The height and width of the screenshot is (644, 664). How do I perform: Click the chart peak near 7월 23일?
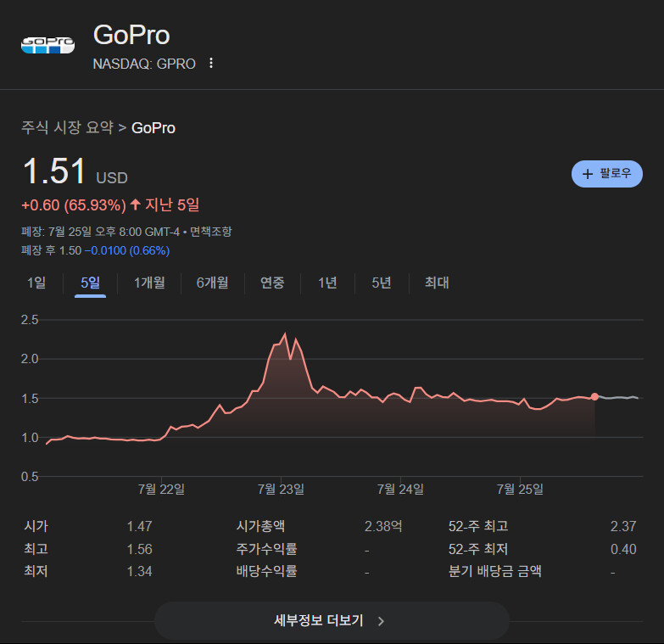285,333
